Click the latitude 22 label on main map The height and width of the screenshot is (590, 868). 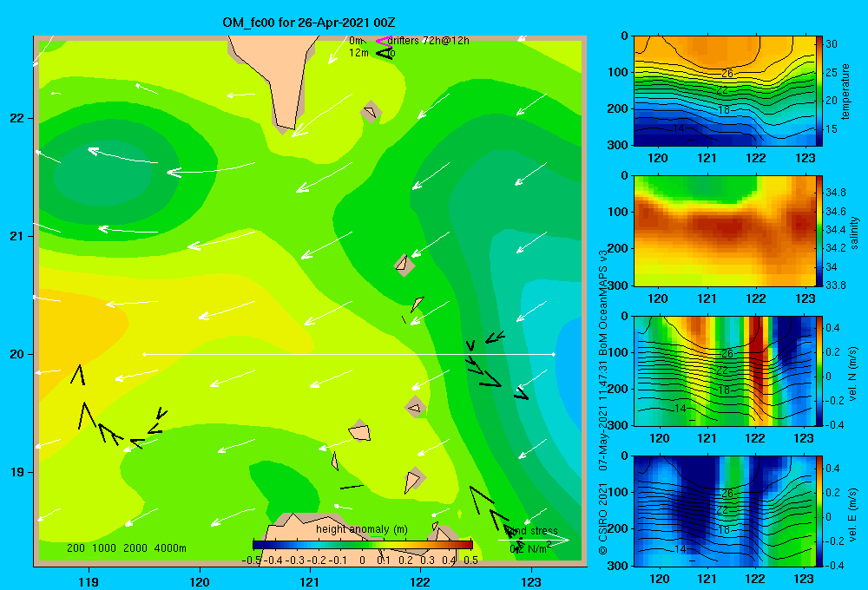click(x=16, y=119)
